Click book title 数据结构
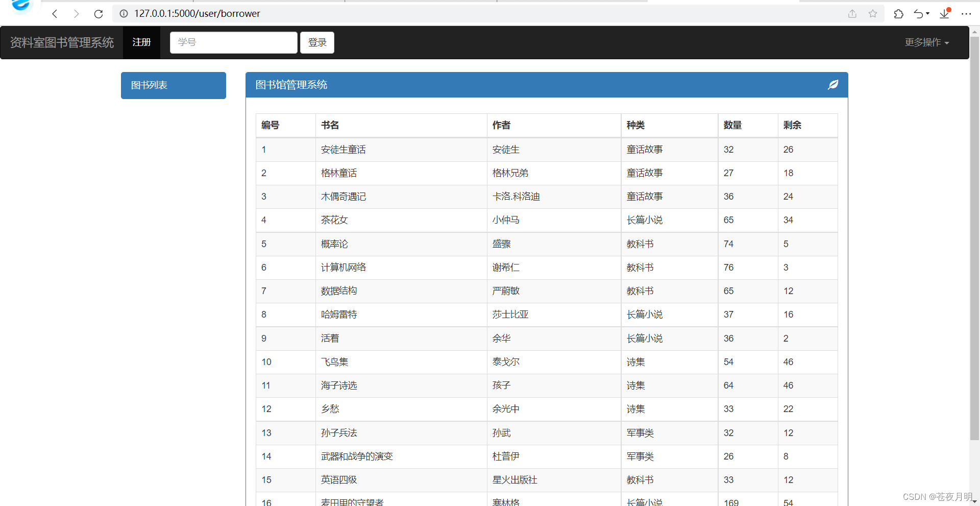 [x=339, y=291]
